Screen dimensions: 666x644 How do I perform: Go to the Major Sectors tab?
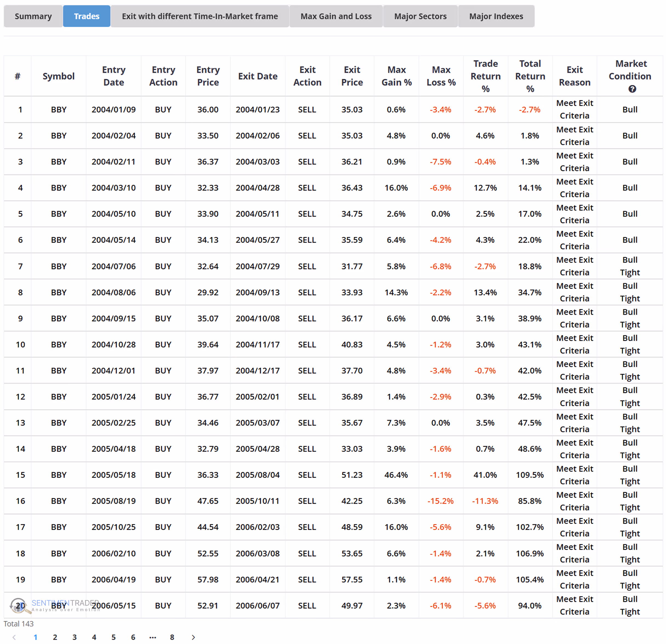[420, 16]
